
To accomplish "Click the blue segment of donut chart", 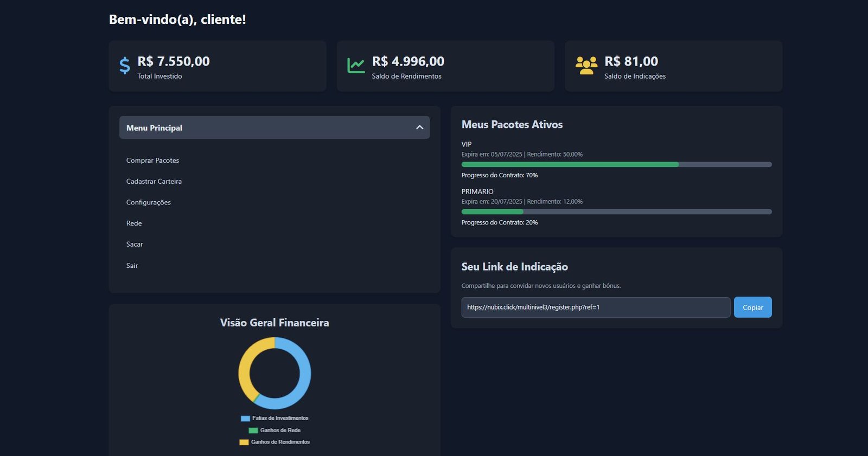I will tap(304, 380).
